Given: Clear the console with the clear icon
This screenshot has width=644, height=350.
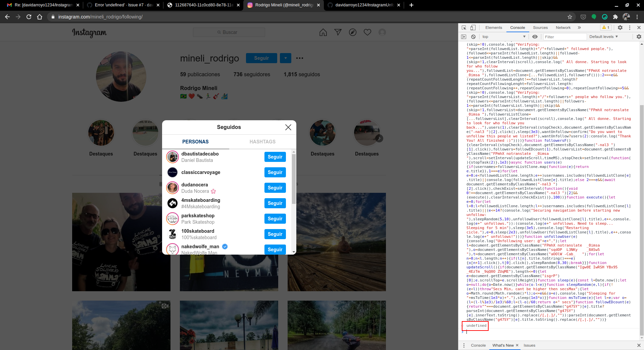Looking at the screenshot, I should coord(473,37).
